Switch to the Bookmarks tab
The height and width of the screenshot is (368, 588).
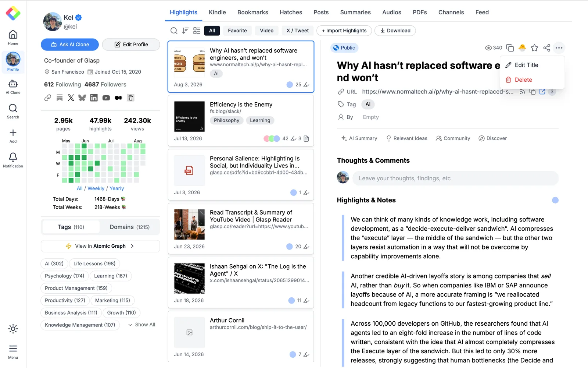pyautogui.click(x=253, y=12)
